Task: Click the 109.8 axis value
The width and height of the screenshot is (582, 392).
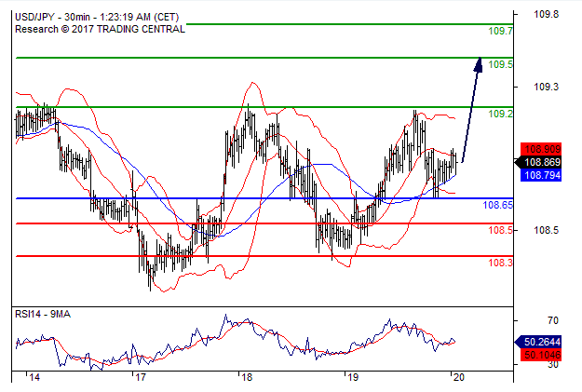Action: pyautogui.click(x=546, y=15)
